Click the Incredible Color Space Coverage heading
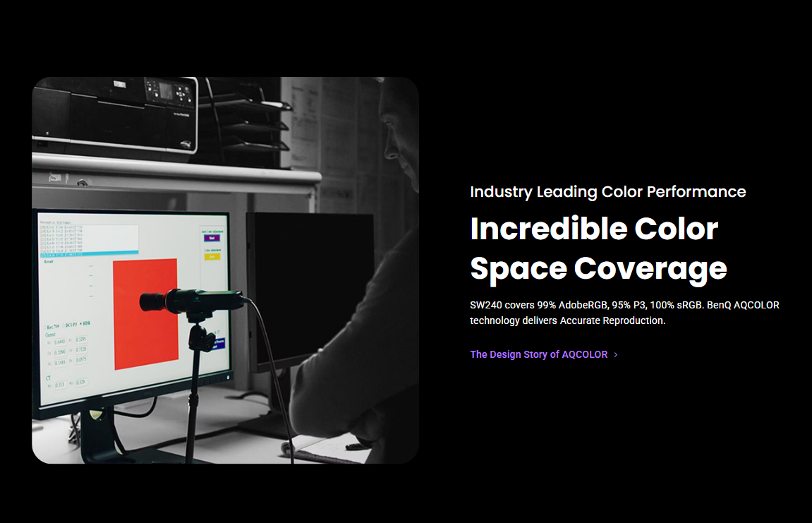 pos(598,249)
